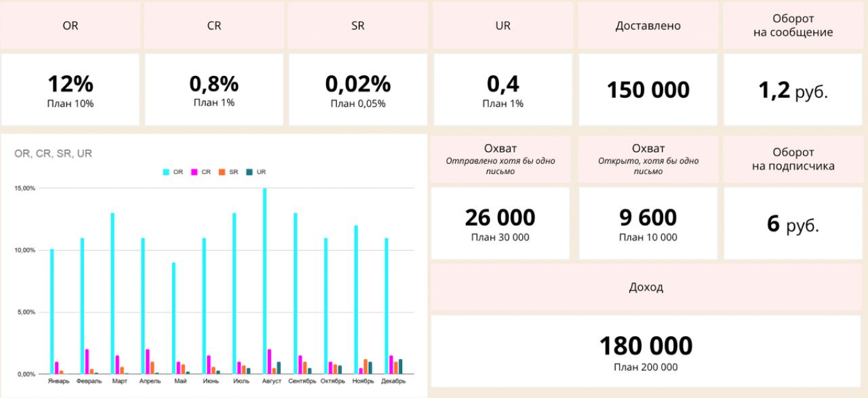
Task: Select the 26 000 reach value
Action: click(500, 218)
